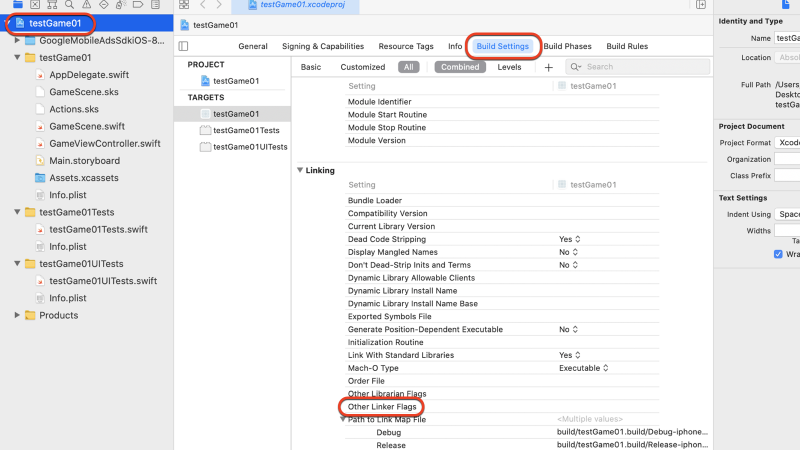Screen dimensions: 800x450
Task: Open the Project Format dropdown
Action: (787, 143)
